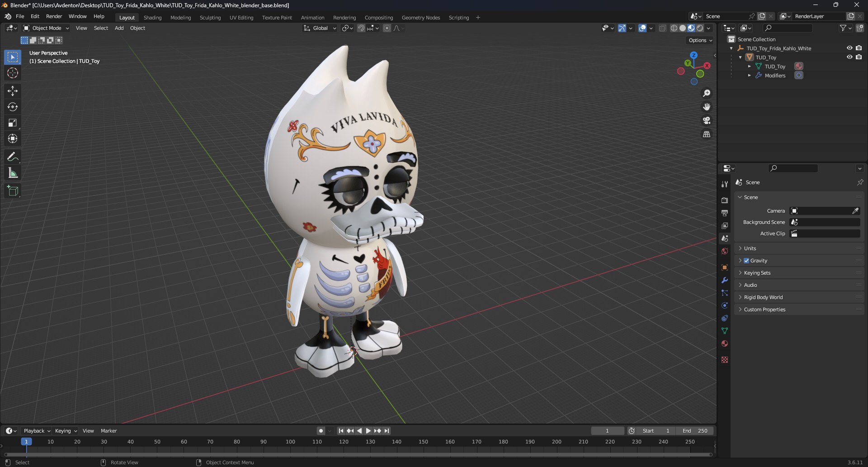The height and width of the screenshot is (467, 868).
Task: Hide TUD_Toy object in viewport
Action: (x=849, y=57)
